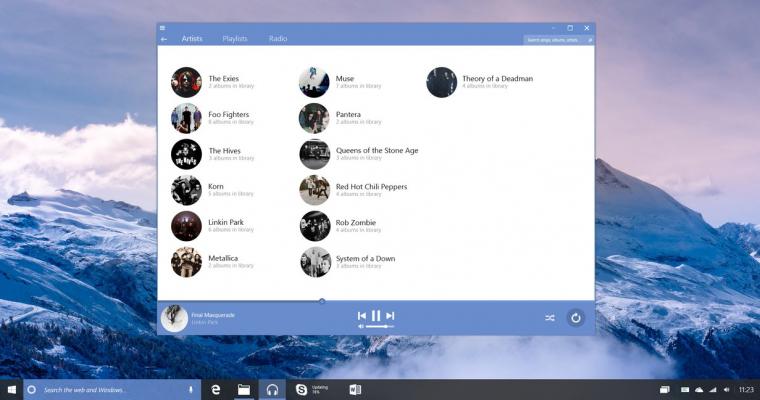
Task: Switch to the Playlists tab
Action: click(x=235, y=38)
